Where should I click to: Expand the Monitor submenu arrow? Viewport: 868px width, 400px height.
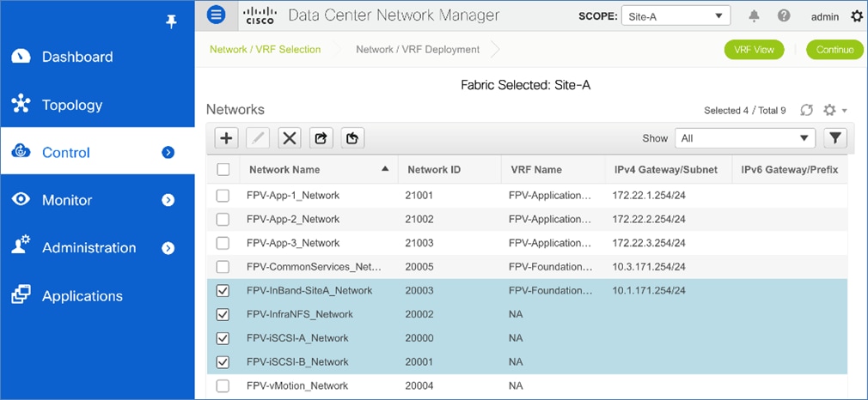[168, 200]
